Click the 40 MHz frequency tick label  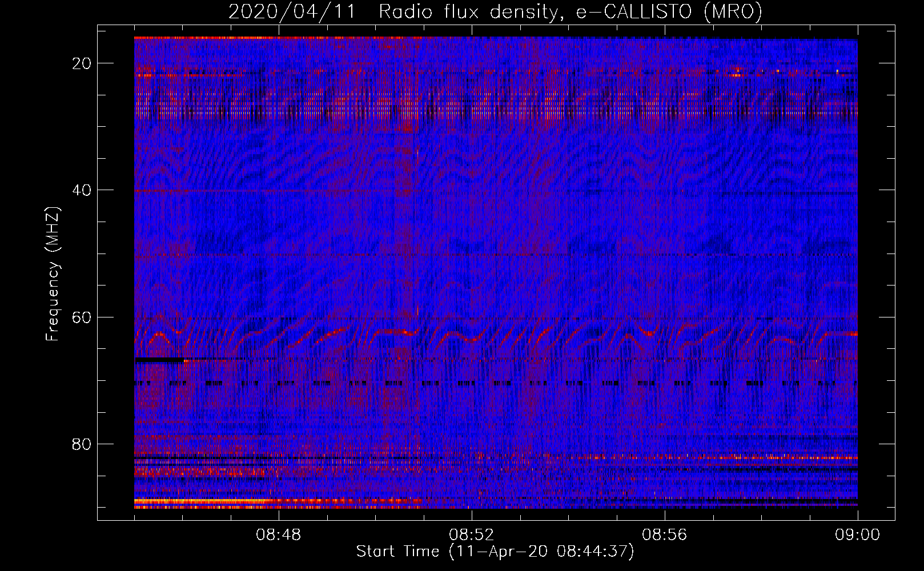click(x=82, y=190)
